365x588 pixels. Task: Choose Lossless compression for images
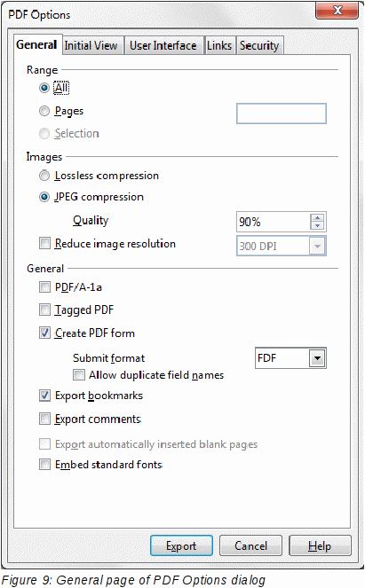point(44,176)
